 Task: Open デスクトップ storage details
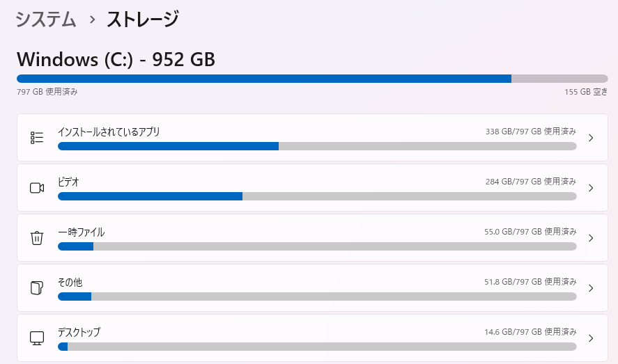(79, 332)
